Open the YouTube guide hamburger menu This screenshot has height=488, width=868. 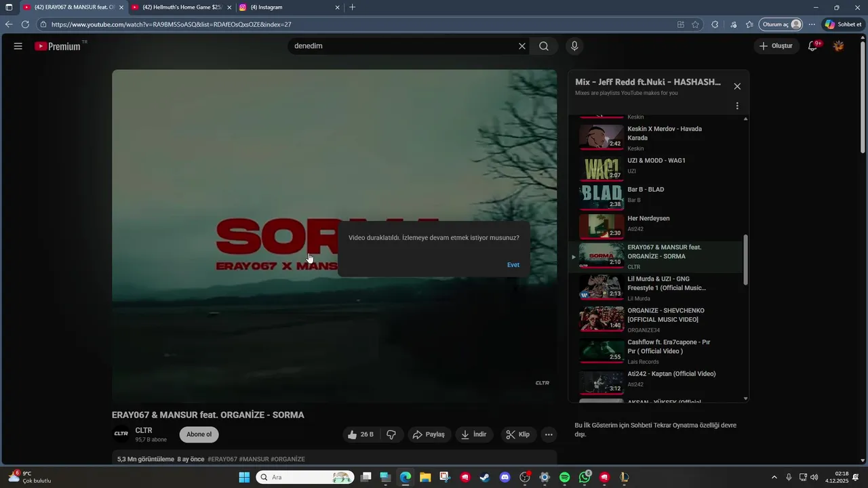pos(18,46)
